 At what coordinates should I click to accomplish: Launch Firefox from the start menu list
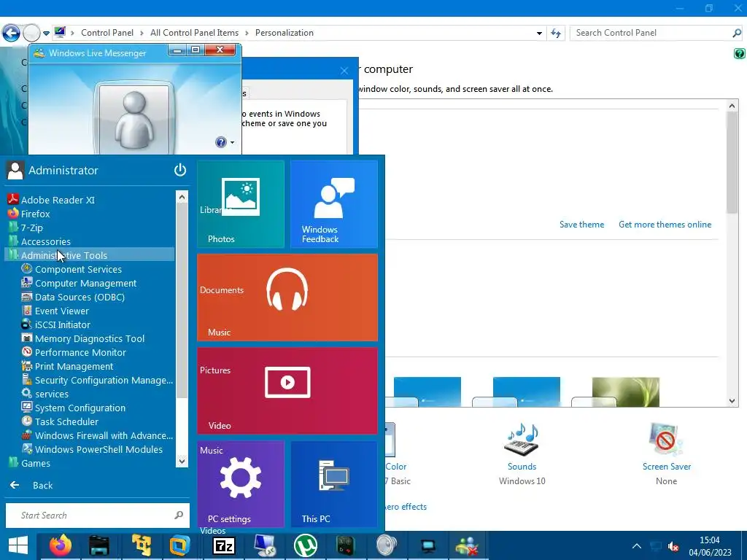pos(35,214)
